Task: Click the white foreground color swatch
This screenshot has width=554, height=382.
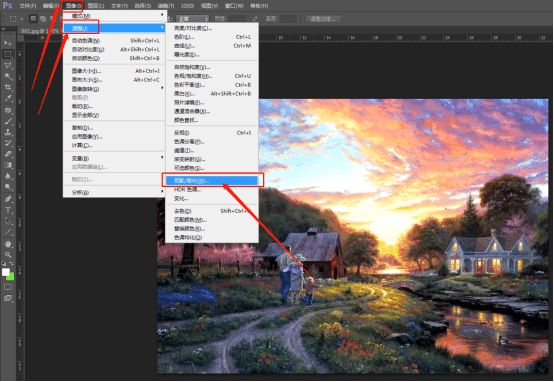Action: [6, 272]
